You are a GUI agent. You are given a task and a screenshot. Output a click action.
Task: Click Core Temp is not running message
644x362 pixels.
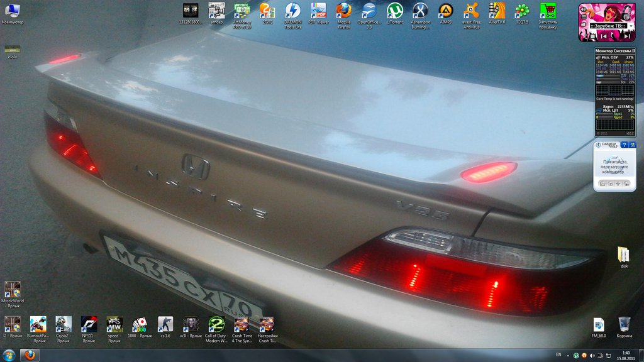615,99
